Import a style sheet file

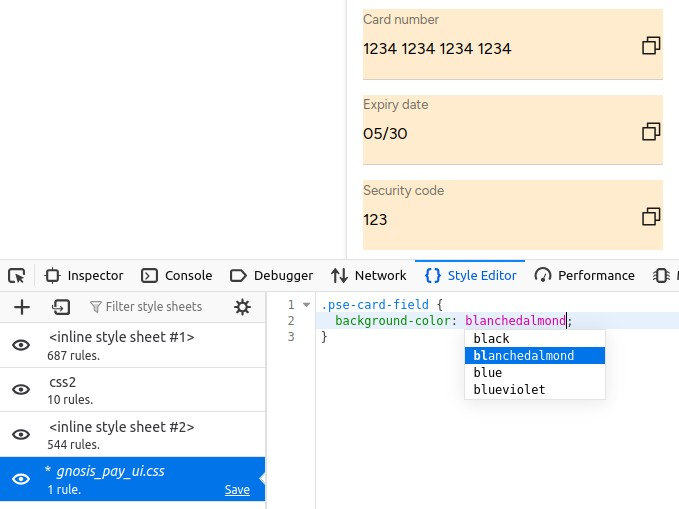point(61,307)
